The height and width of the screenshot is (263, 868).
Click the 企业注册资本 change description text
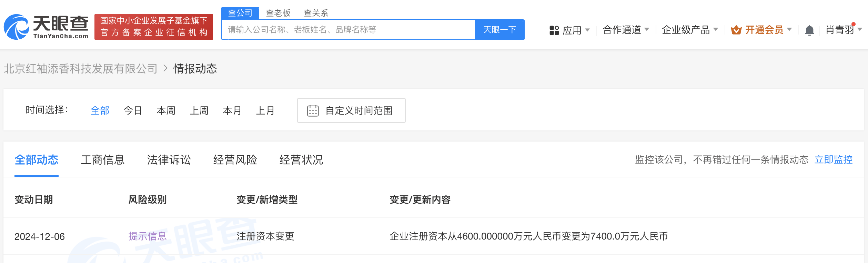pyautogui.click(x=529, y=236)
